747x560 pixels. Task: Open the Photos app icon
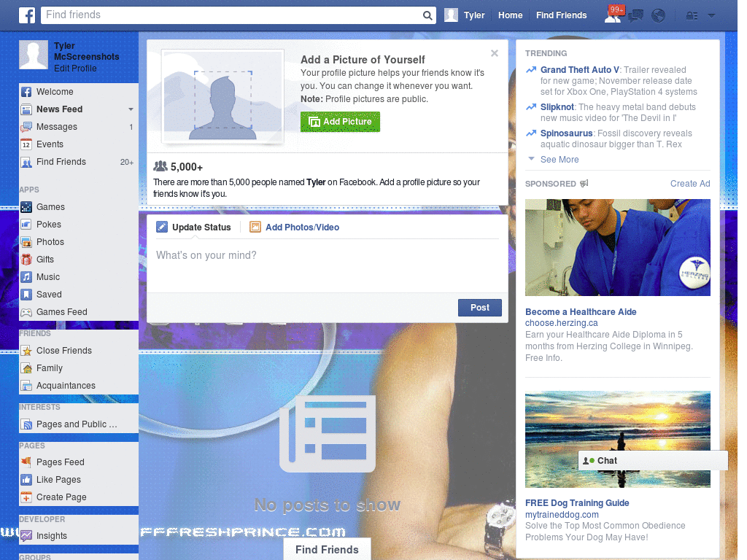27,242
